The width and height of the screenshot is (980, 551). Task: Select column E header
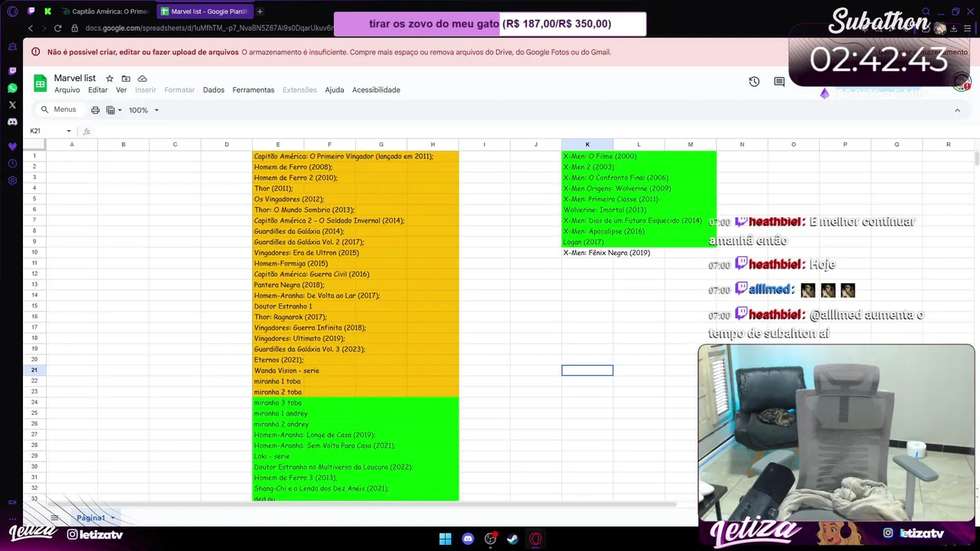pos(278,145)
